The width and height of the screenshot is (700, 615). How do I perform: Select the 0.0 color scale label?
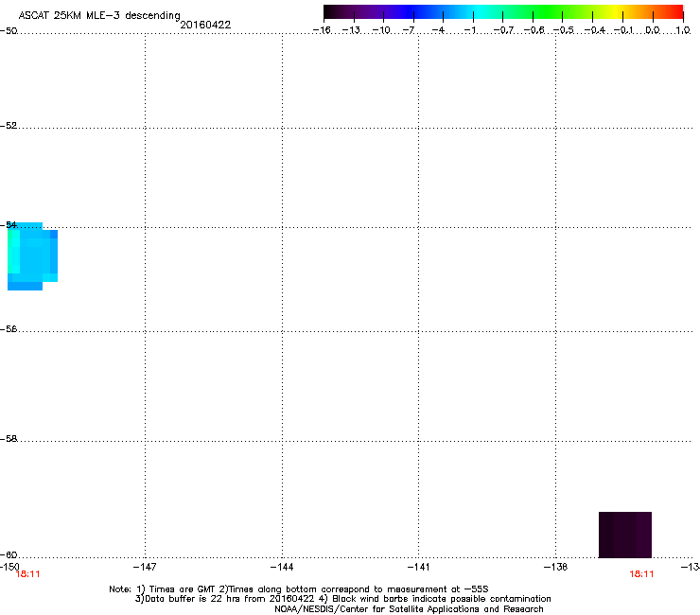[653, 30]
